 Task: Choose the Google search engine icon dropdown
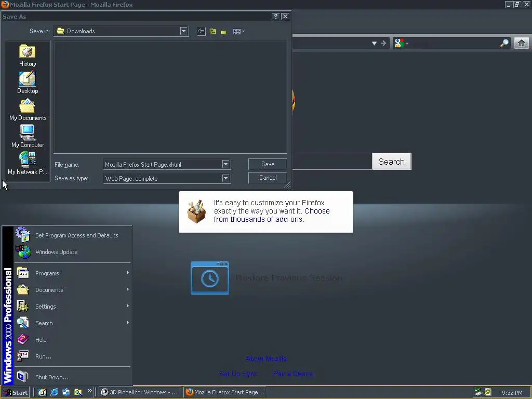click(402, 43)
